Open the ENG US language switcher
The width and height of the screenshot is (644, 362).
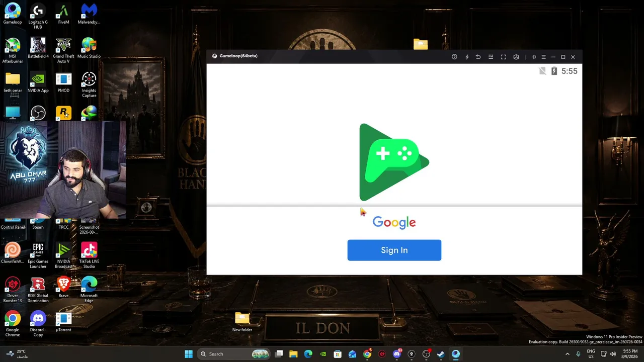(591, 354)
